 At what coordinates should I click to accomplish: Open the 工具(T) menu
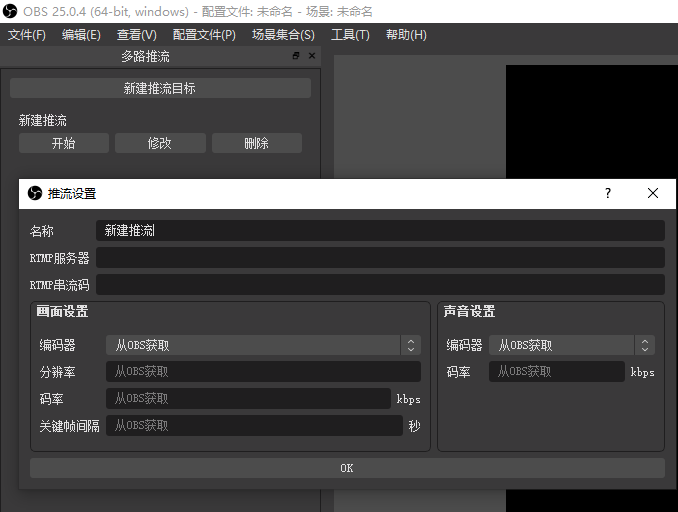(x=350, y=35)
